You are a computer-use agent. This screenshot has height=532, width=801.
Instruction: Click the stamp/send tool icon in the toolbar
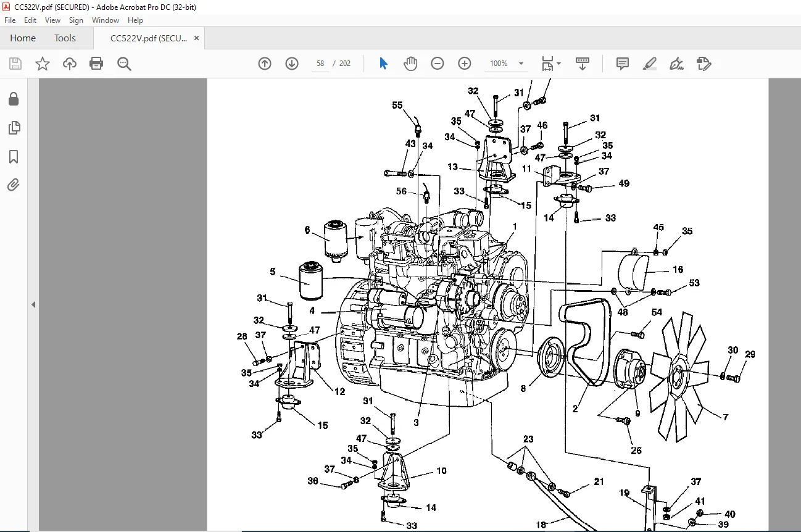coord(704,64)
